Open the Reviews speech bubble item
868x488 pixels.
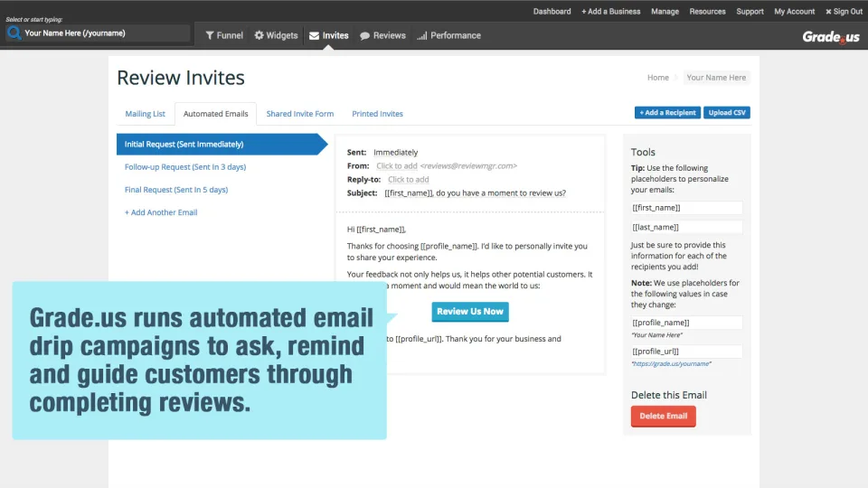(x=382, y=35)
